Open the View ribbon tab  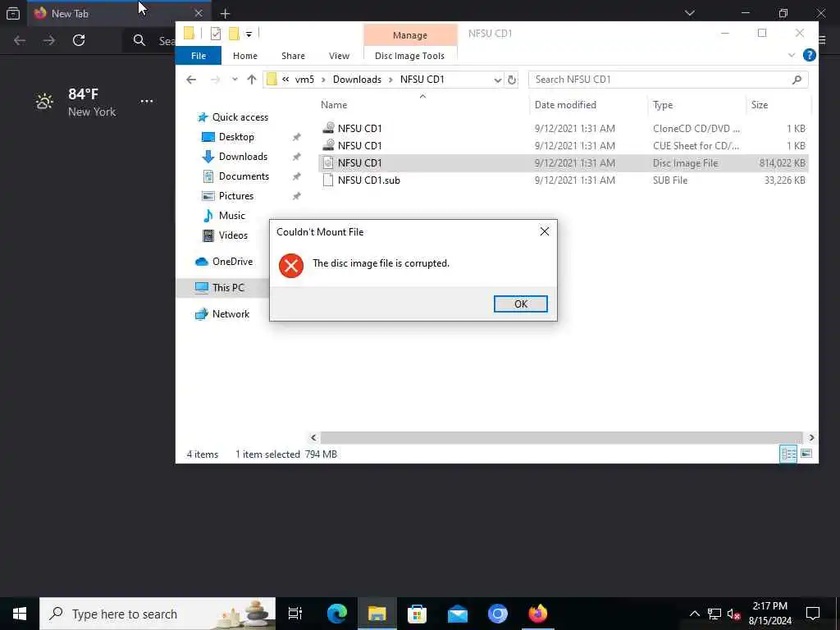pyautogui.click(x=339, y=56)
